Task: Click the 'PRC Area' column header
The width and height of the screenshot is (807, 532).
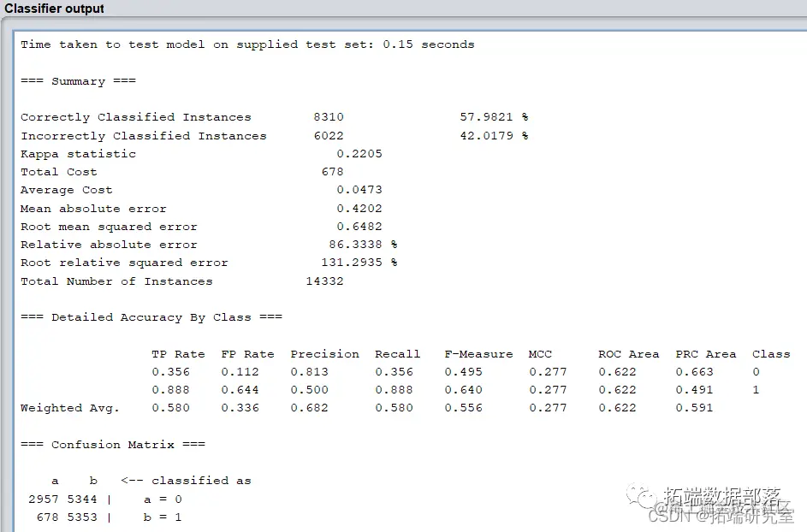Action: 706,354
